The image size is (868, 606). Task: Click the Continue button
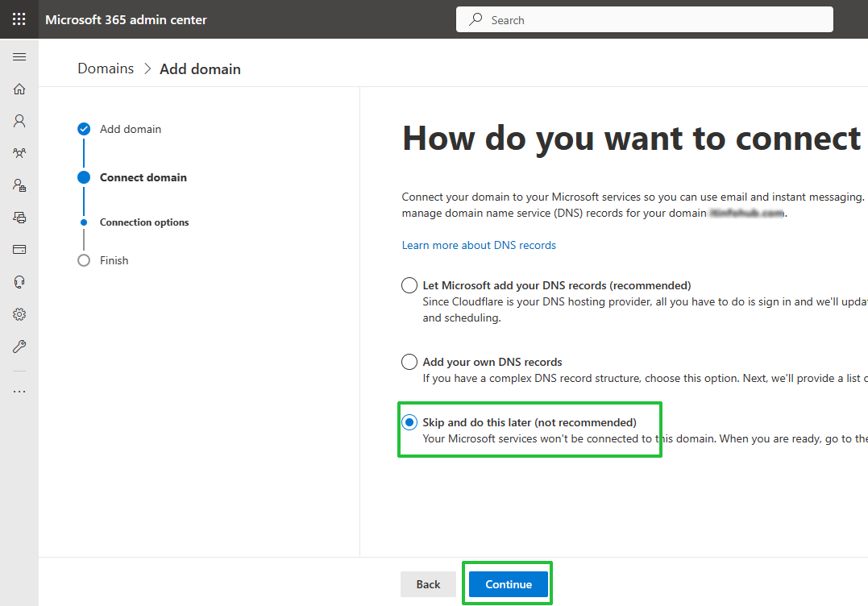pos(509,584)
